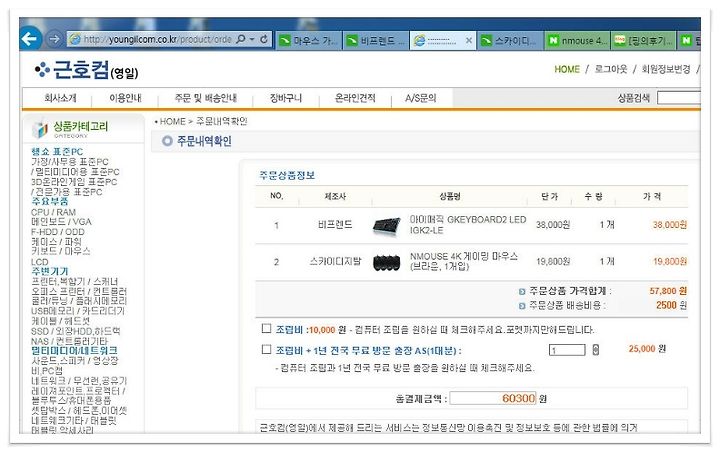Image resolution: width=720 pixels, height=452 pixels.
Task: Switch to the 비프렌드 browser tab
Action: click(376, 41)
